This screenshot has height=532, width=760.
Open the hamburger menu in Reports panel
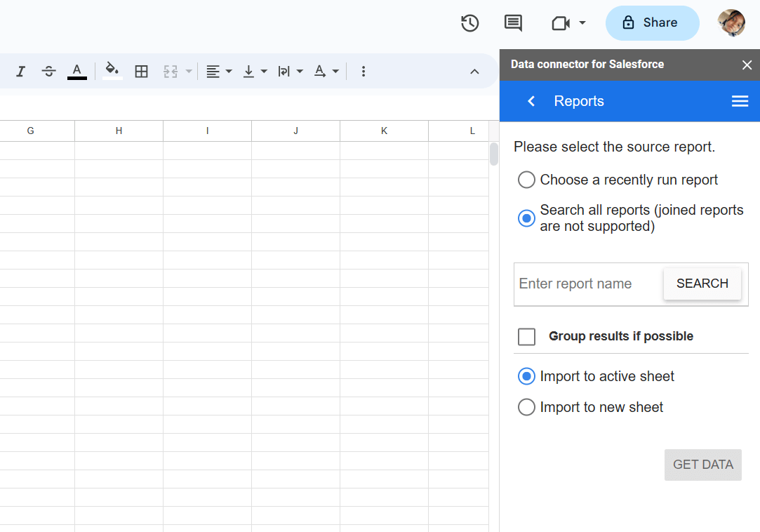point(740,101)
